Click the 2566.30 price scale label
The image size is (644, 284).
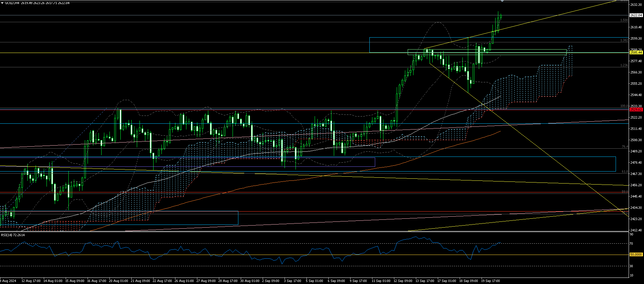636,72
